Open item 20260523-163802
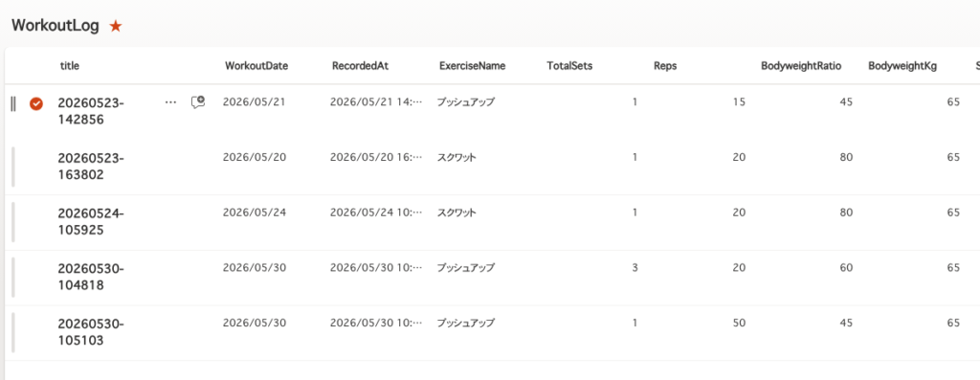 91,167
